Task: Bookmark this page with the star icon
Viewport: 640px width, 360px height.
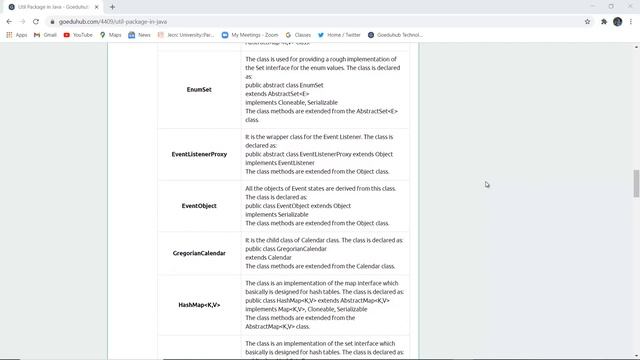Action: [x=587, y=22]
